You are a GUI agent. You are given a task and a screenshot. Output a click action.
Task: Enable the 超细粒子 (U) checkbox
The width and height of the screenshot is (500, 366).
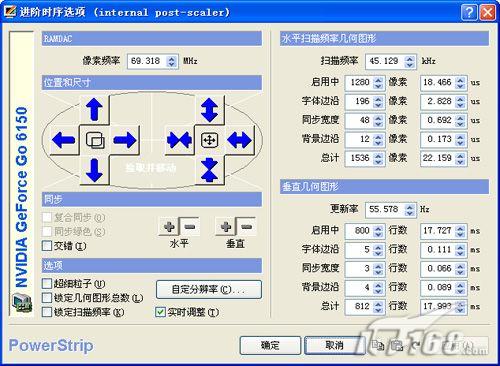pos(47,284)
